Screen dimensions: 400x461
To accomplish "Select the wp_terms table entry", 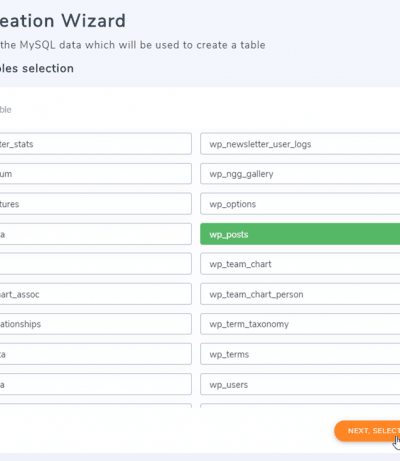I will click(300, 354).
